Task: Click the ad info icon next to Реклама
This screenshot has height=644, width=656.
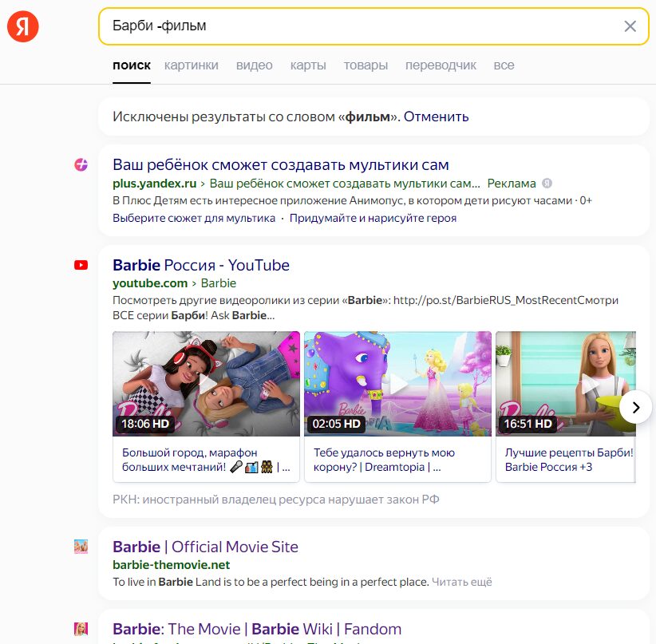Action: pyautogui.click(x=547, y=184)
